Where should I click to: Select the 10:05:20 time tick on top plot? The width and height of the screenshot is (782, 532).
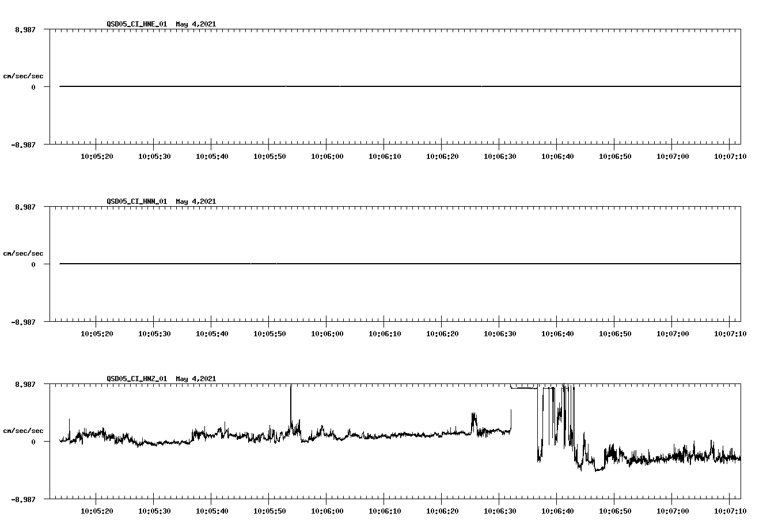(x=98, y=155)
